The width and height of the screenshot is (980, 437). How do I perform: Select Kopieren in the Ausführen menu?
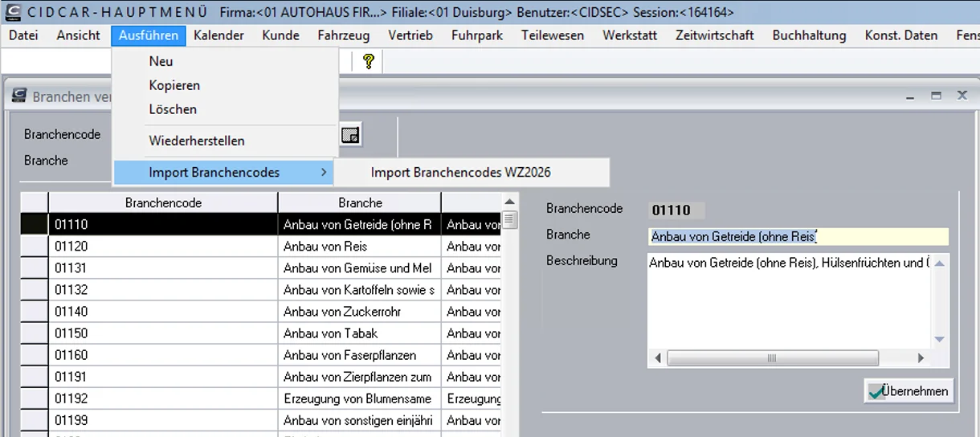[174, 85]
